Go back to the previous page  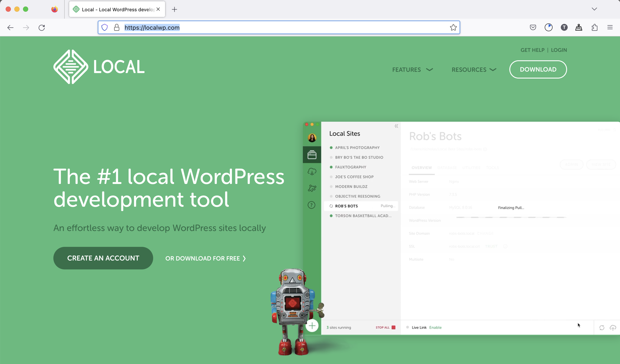click(10, 28)
